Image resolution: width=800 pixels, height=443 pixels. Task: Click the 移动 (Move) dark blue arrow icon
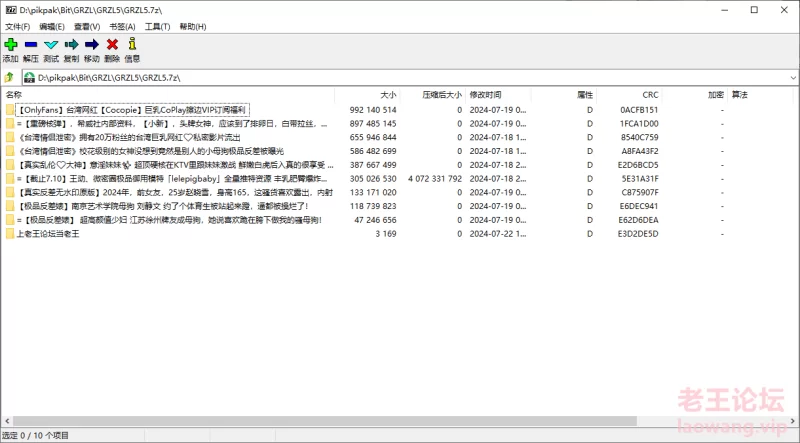point(92,44)
